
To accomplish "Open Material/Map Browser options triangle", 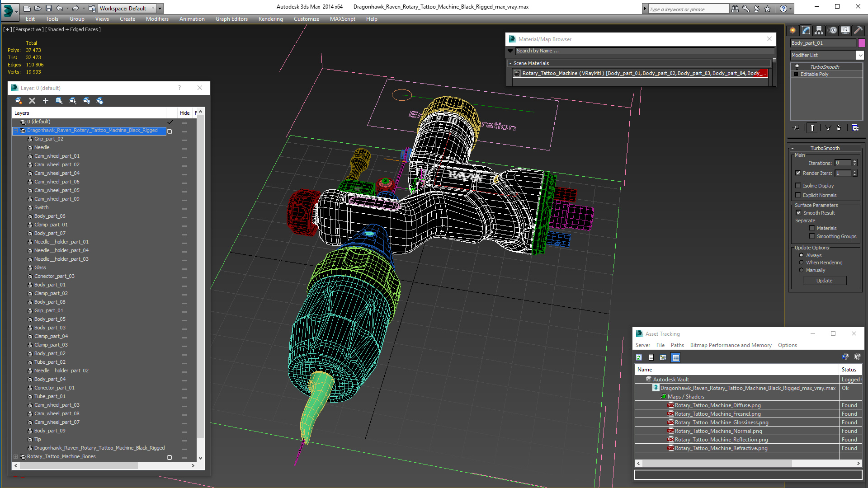I will [x=510, y=51].
